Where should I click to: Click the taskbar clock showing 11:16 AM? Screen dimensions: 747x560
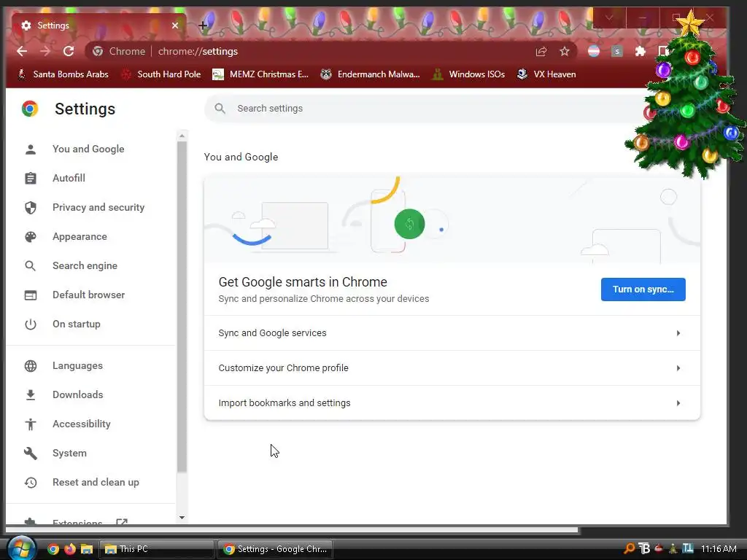719,549
